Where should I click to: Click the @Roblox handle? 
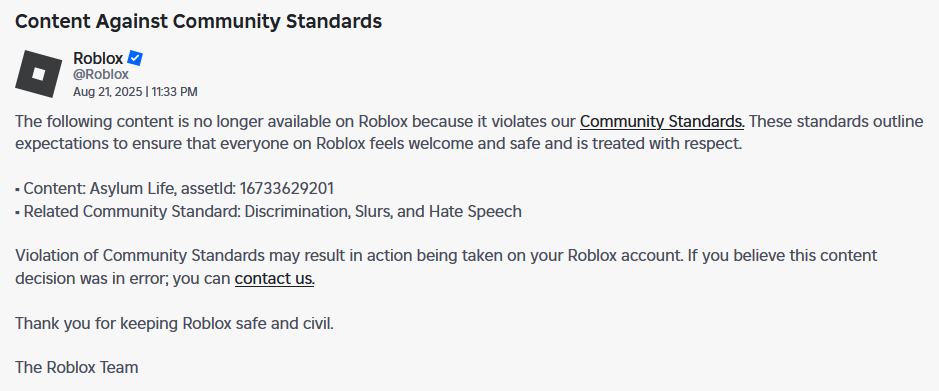point(101,75)
